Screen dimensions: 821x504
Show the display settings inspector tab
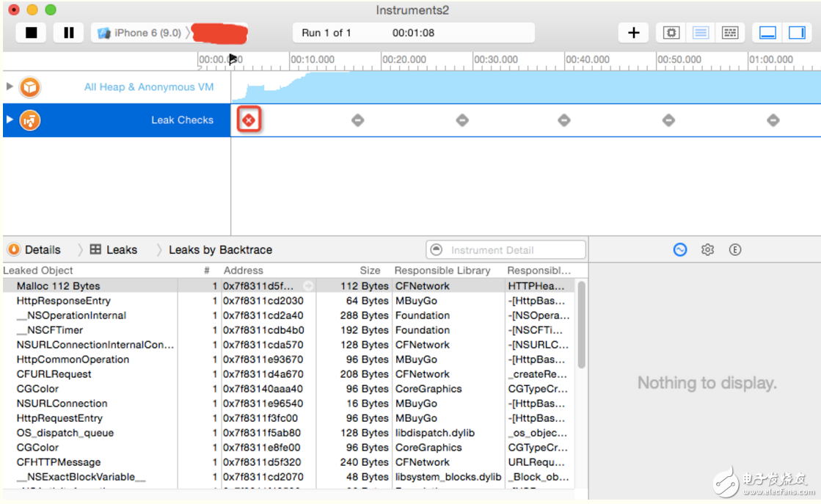(680, 250)
